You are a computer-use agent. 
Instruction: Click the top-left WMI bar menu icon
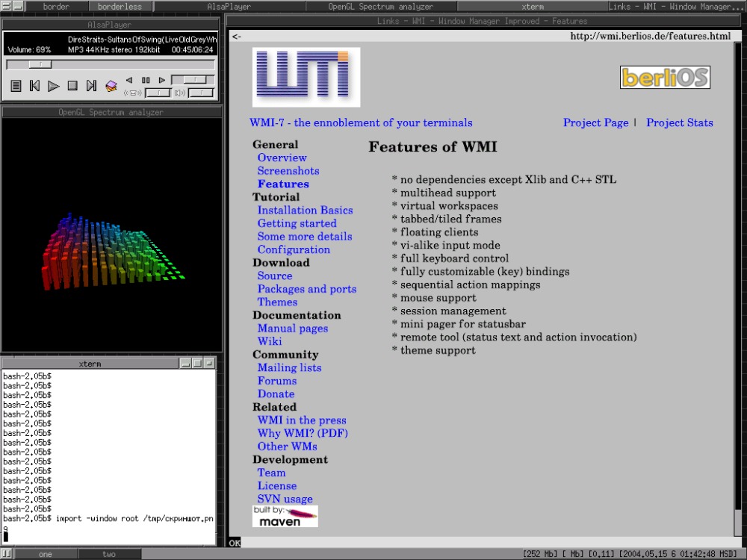6,6
